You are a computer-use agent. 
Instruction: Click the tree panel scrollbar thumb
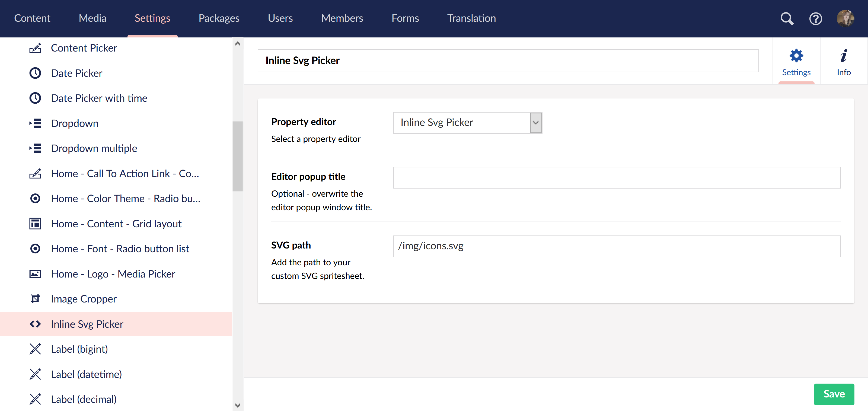pyautogui.click(x=238, y=156)
